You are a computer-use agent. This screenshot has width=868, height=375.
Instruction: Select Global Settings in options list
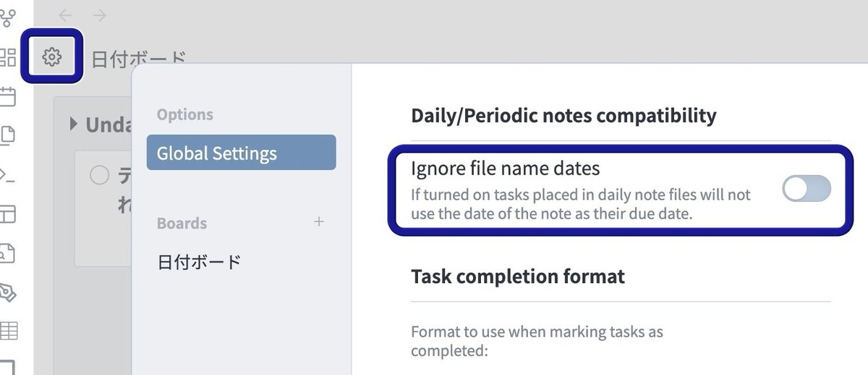pyautogui.click(x=241, y=153)
